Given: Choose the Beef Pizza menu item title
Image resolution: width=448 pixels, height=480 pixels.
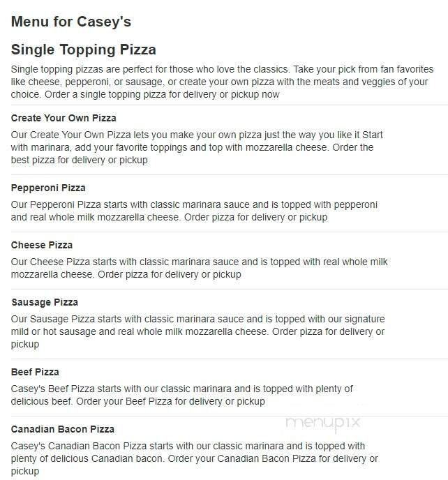Looking at the screenshot, I should 35,372.
